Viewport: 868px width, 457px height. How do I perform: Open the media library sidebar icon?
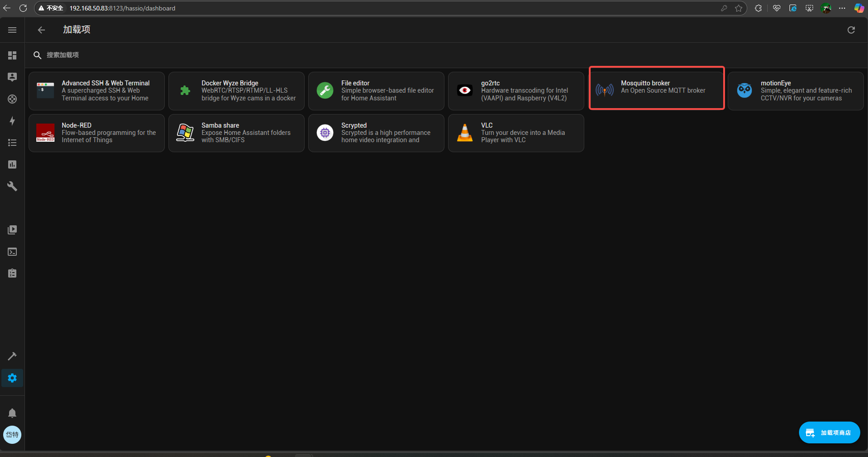[x=12, y=230]
